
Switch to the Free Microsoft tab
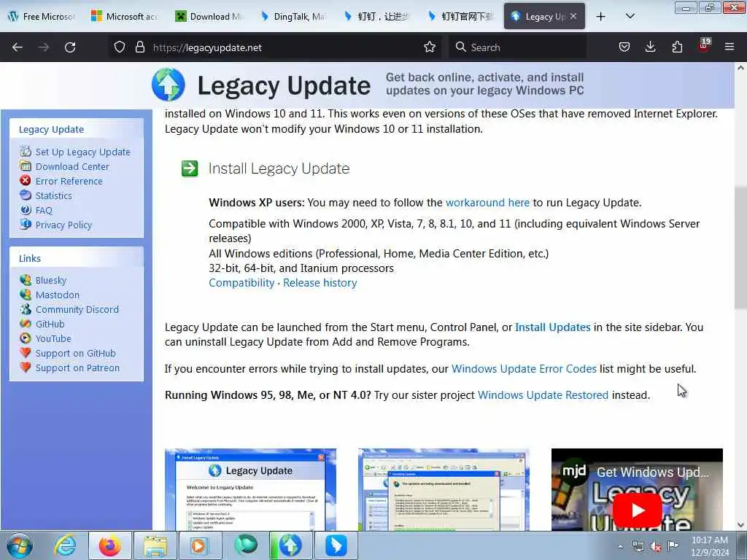click(x=42, y=17)
